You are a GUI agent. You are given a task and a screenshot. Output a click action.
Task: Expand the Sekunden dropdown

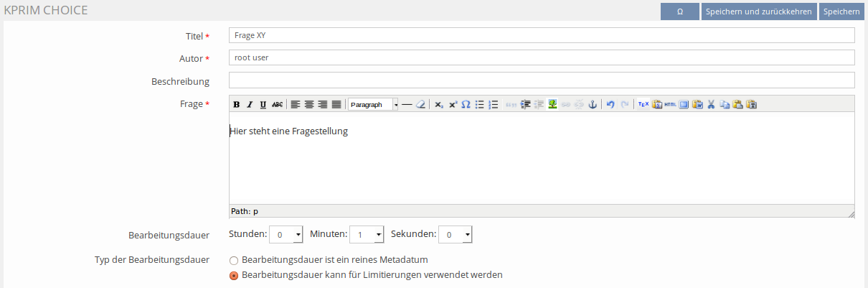pyautogui.click(x=456, y=235)
